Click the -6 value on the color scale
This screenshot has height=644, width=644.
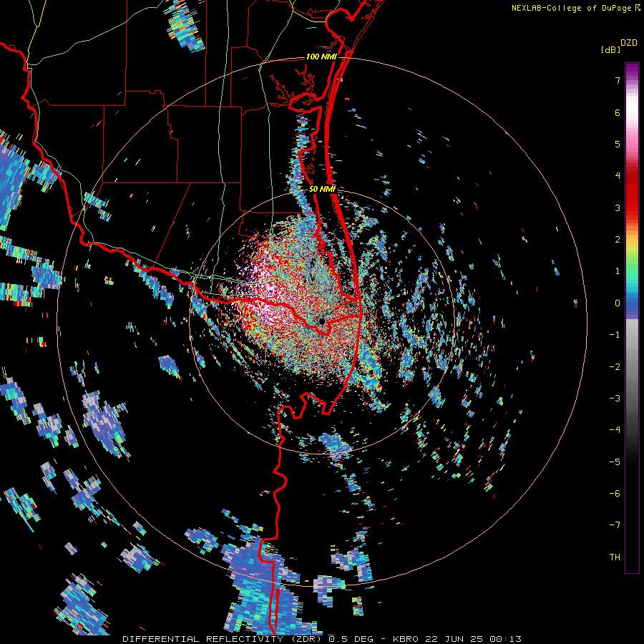(x=615, y=494)
